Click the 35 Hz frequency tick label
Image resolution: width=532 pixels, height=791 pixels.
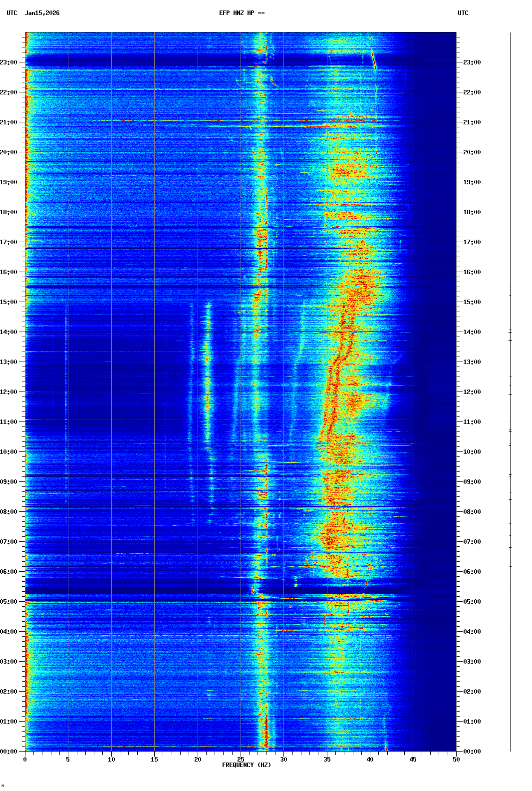coord(327,759)
